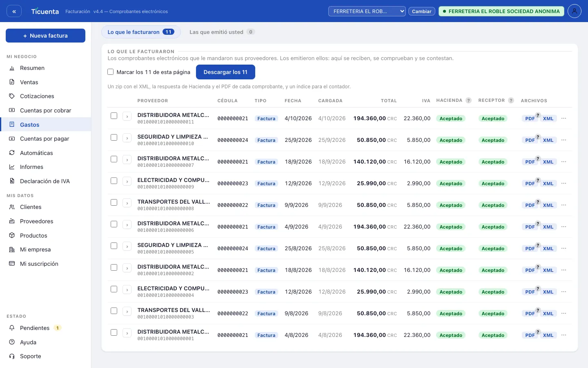Show help for the Receptor column
This screenshot has width=588, height=368.
pos(511,101)
